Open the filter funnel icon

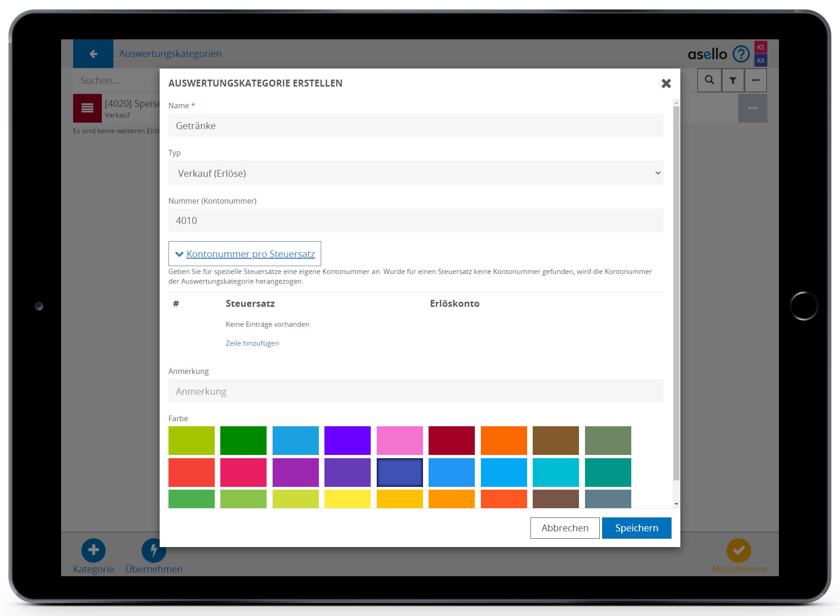733,80
